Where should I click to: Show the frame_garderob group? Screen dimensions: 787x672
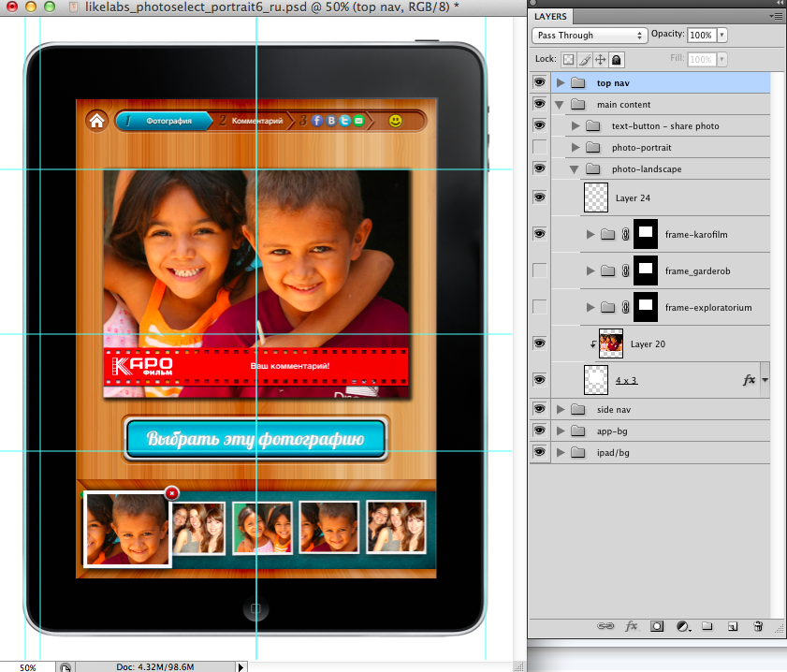pyautogui.click(x=539, y=270)
